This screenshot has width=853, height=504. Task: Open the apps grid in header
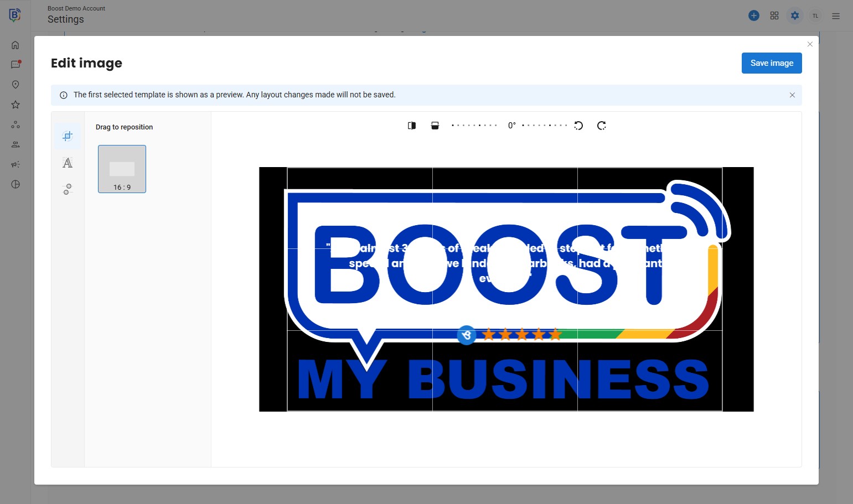coord(774,15)
